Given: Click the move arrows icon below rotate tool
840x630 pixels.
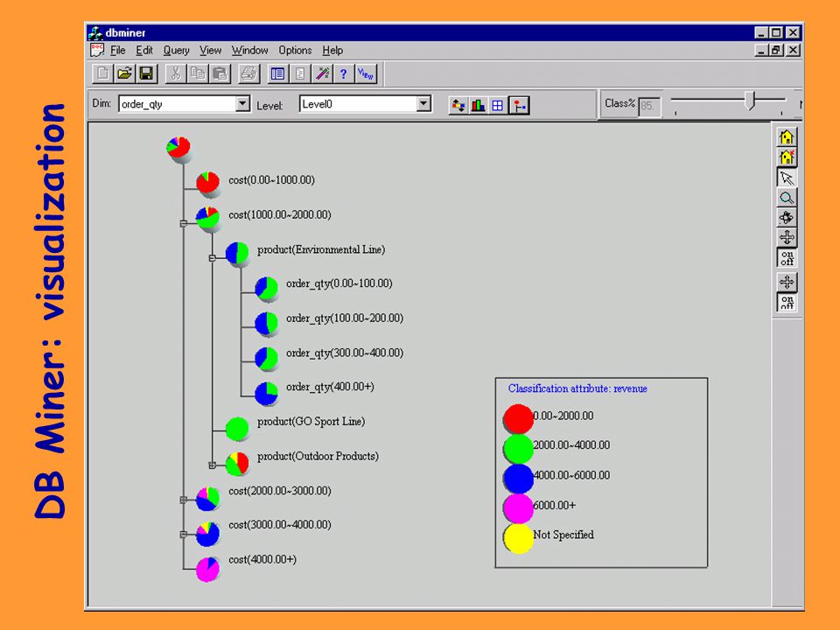Looking at the screenshot, I should [x=787, y=237].
